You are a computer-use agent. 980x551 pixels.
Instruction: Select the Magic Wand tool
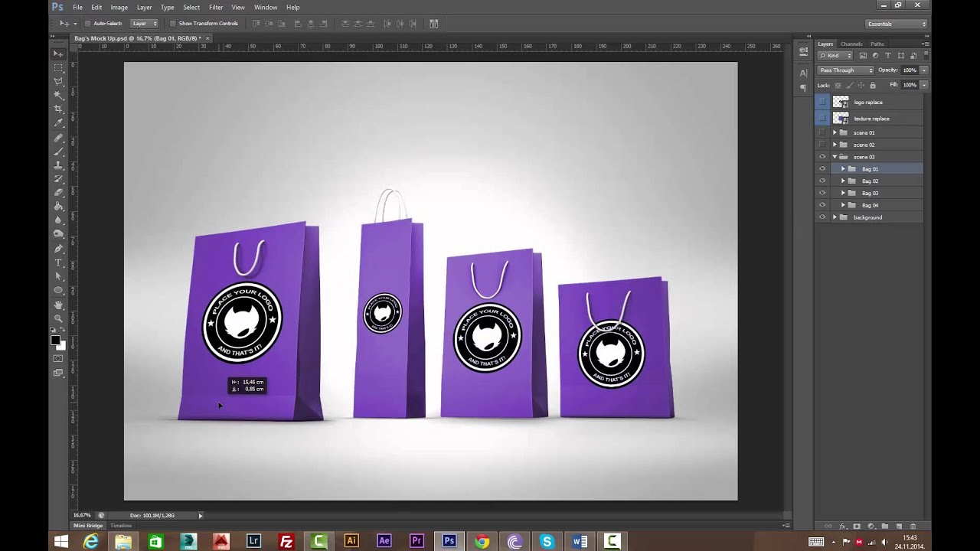58,95
